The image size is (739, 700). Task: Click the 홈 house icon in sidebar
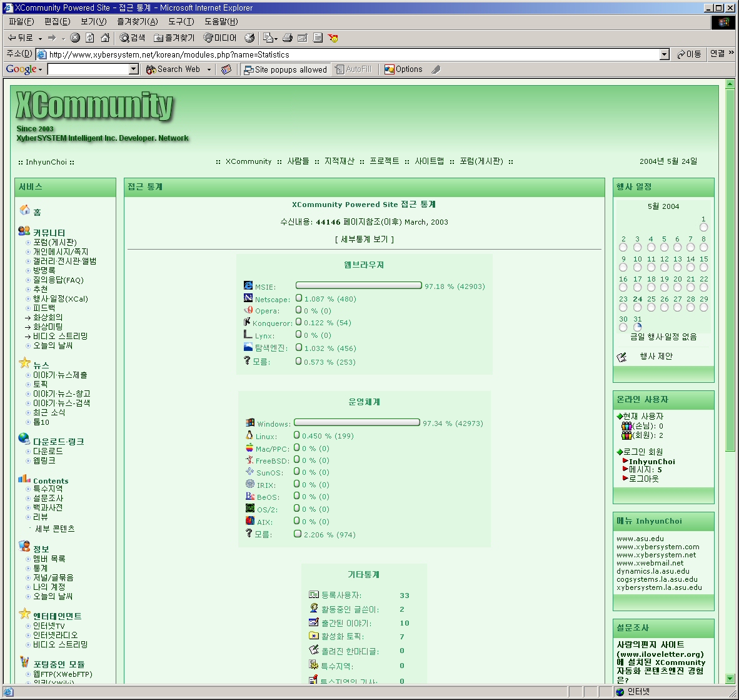25,210
